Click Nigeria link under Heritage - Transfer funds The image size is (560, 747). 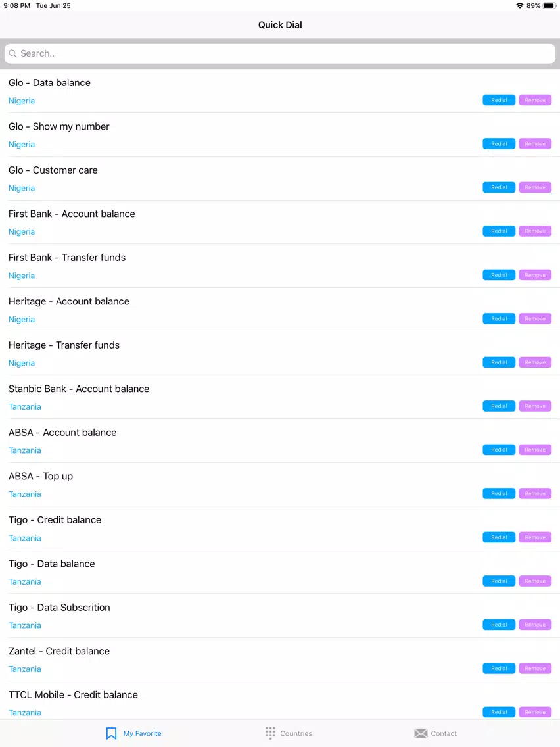pos(22,363)
